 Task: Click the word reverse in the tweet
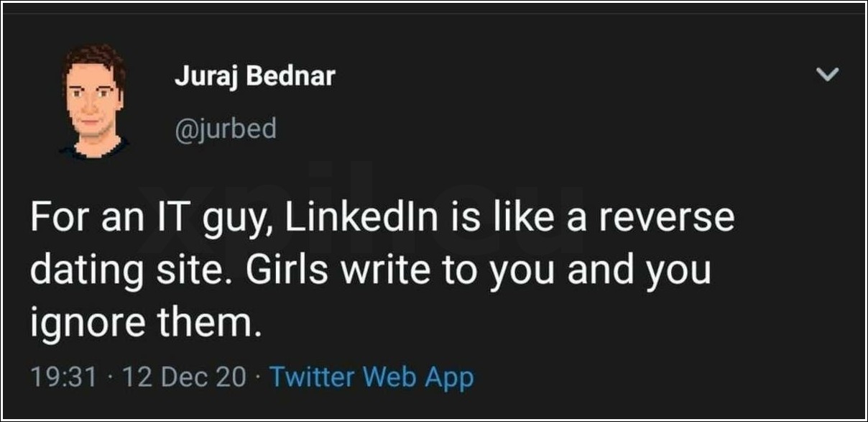(667, 219)
